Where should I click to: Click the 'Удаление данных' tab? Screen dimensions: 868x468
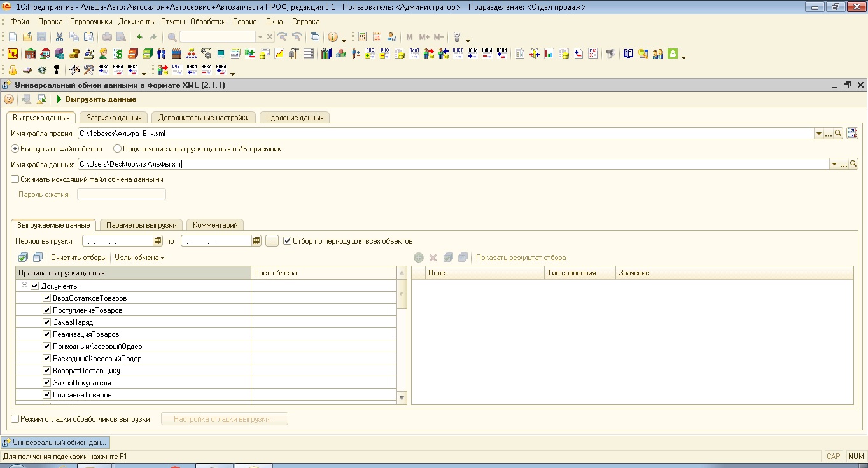(295, 118)
